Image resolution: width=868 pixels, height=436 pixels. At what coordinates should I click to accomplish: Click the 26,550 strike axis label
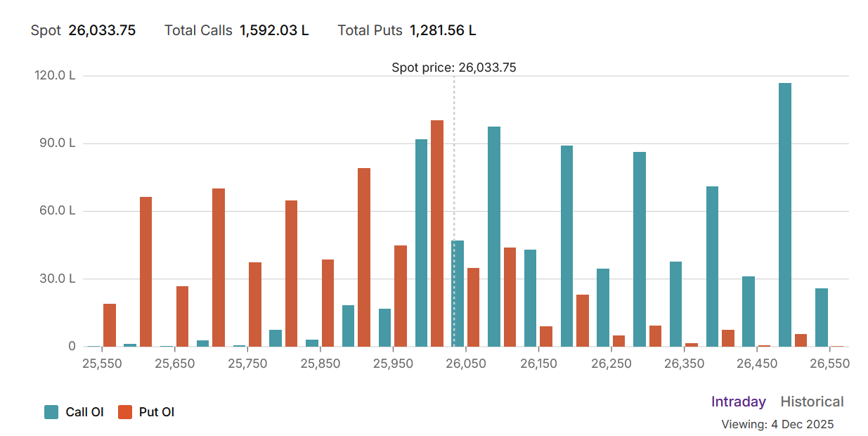pyautogui.click(x=829, y=364)
